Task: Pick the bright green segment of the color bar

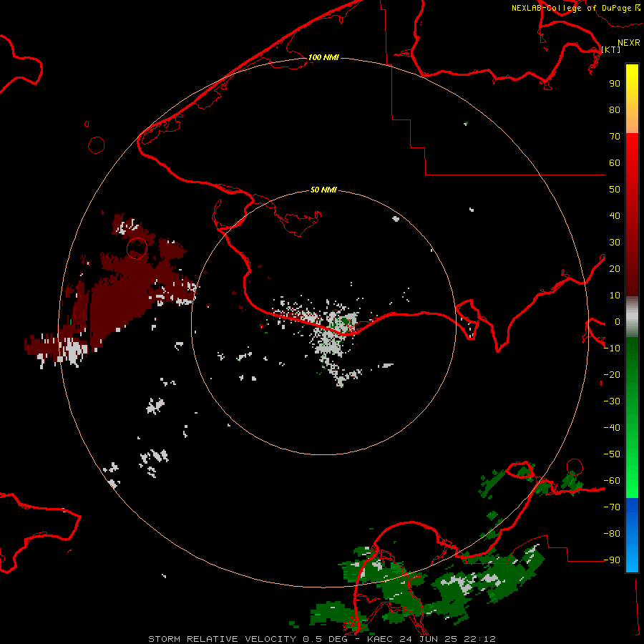Action: click(x=632, y=464)
